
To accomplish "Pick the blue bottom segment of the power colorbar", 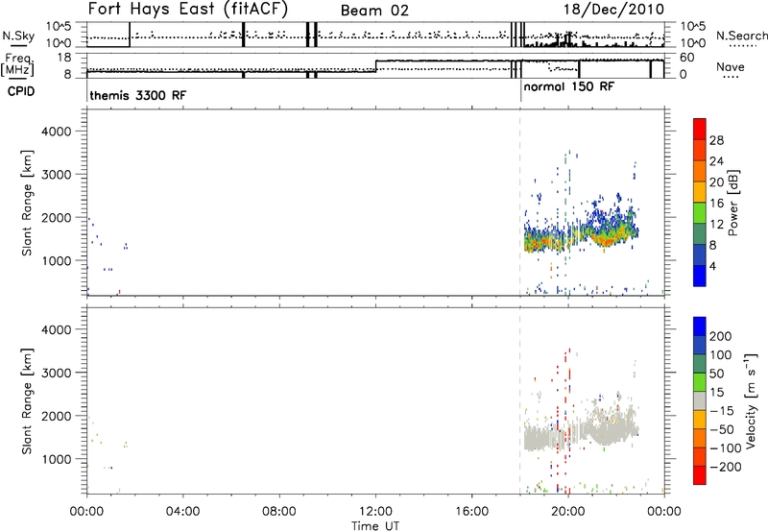I will point(700,276).
